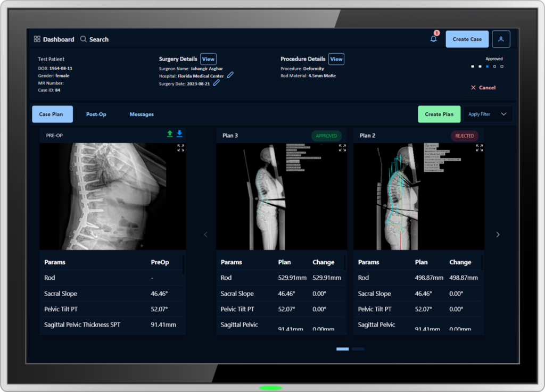The image size is (545, 392).
Task: Click the REJECTED badge on Plan 2
Action: (x=464, y=136)
